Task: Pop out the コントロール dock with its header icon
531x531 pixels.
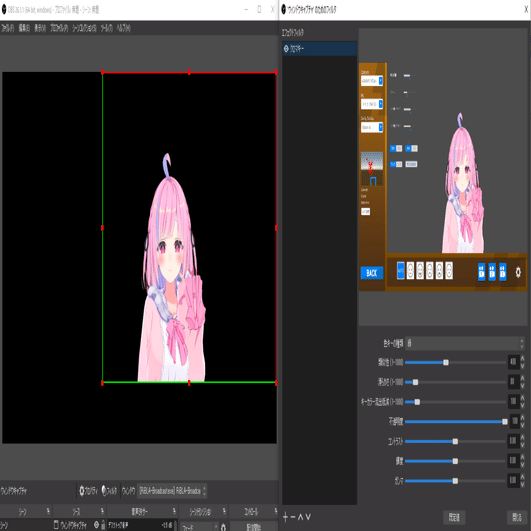Action: 276,511
